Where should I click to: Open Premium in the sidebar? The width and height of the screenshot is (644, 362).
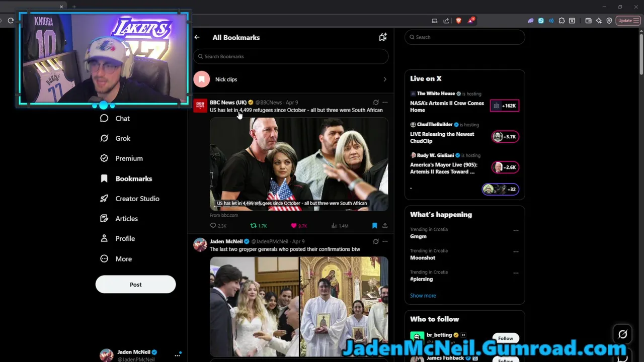pos(121,158)
